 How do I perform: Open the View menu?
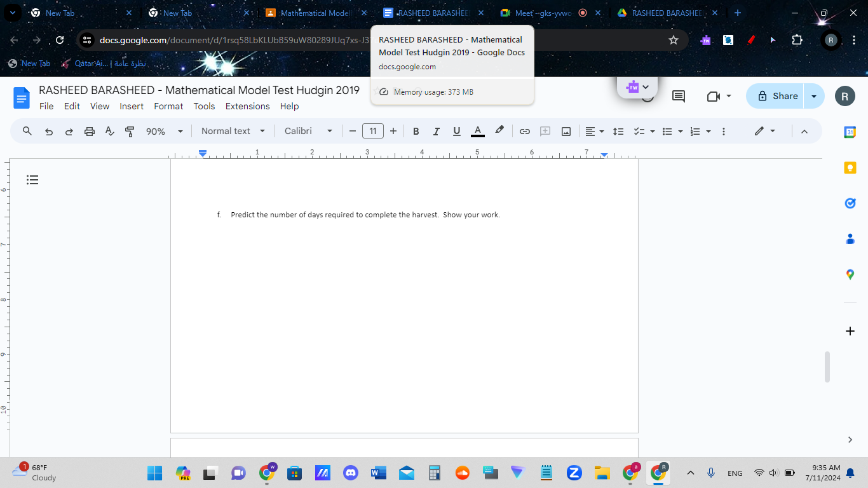click(100, 106)
